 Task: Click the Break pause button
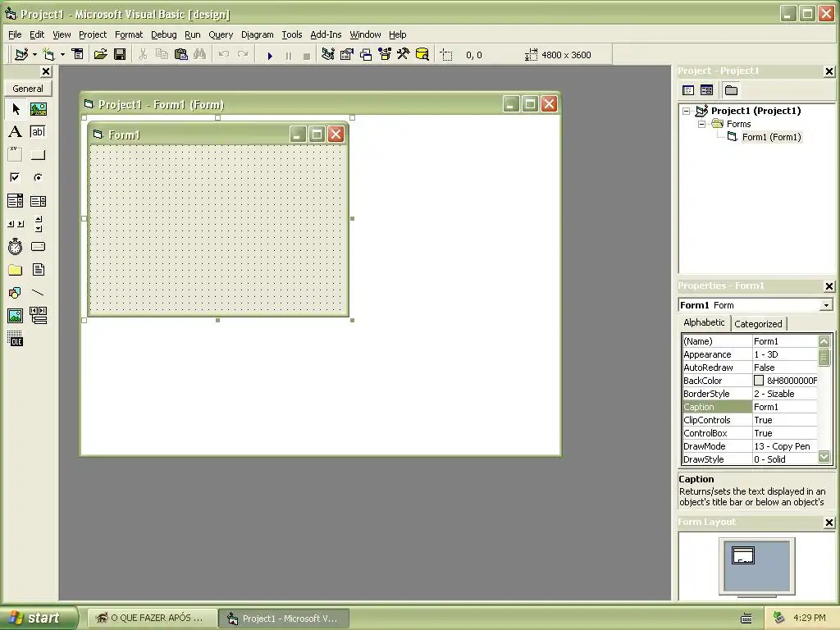tap(289, 55)
